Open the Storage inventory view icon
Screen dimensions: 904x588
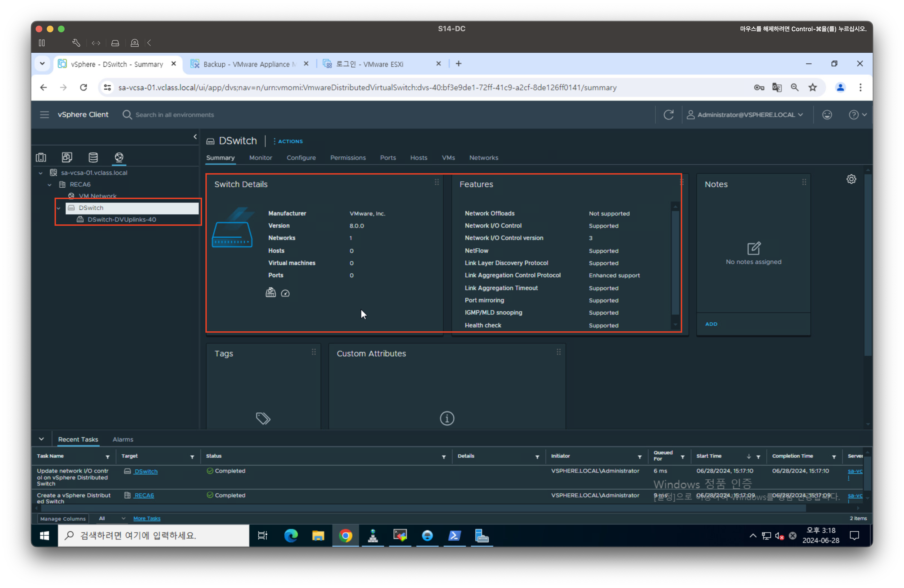click(x=93, y=157)
